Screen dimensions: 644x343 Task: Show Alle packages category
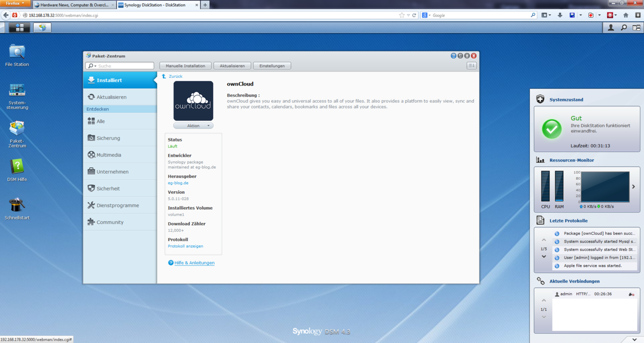click(x=120, y=121)
